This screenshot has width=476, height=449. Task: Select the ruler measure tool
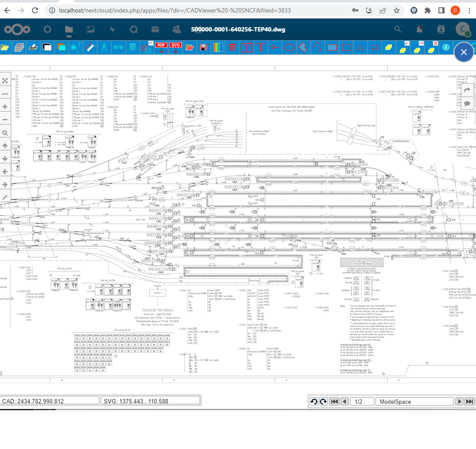click(x=90, y=47)
